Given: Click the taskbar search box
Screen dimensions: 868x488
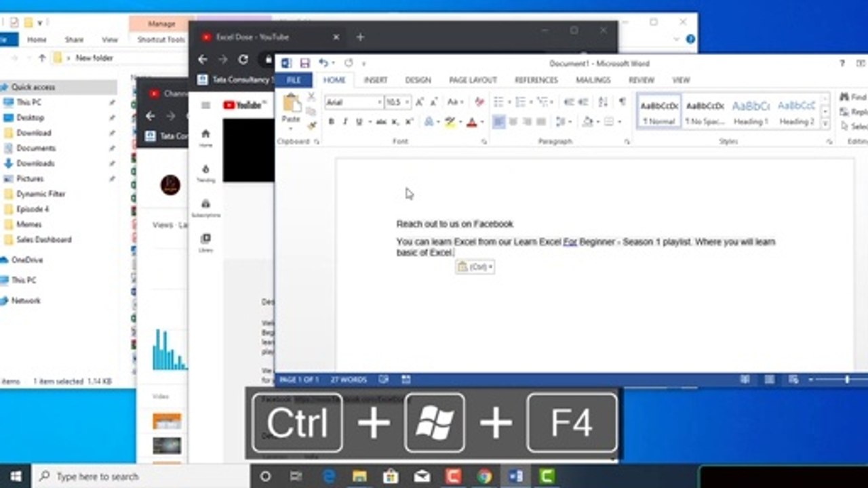Looking at the screenshot, I should point(140,476).
